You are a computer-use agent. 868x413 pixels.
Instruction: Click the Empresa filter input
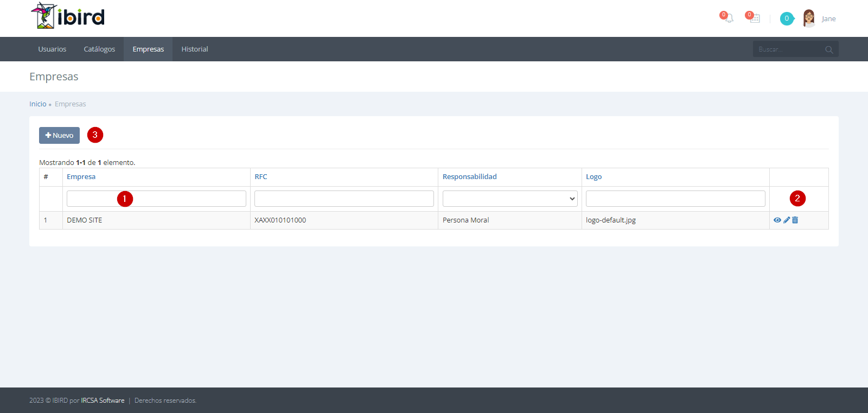pyautogui.click(x=156, y=199)
